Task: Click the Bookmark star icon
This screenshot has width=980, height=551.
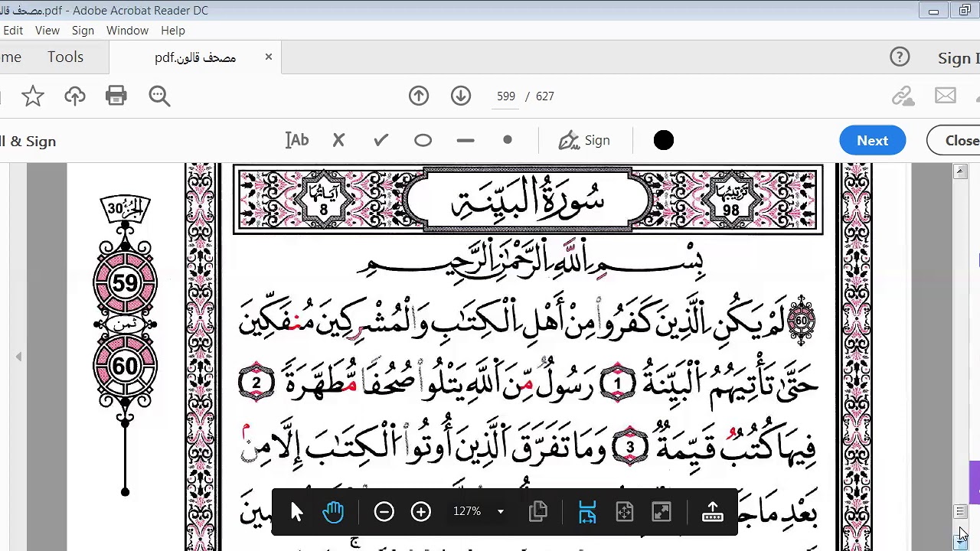Action: point(32,96)
